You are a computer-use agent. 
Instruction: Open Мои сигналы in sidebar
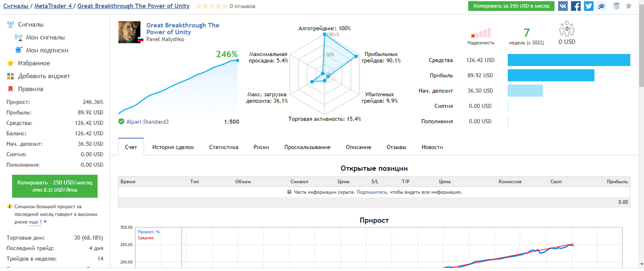click(x=45, y=37)
